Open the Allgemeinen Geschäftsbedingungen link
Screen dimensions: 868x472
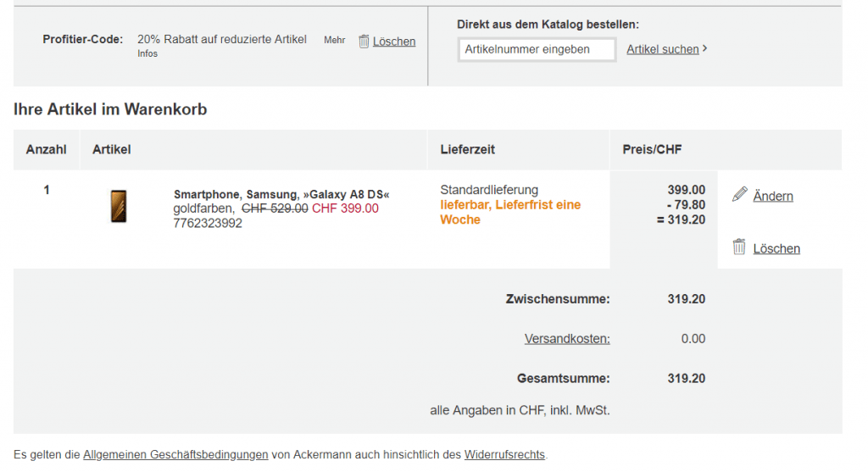point(175,455)
